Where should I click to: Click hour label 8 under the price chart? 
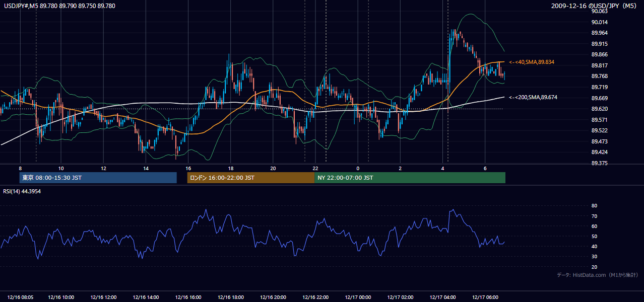(x=20, y=168)
